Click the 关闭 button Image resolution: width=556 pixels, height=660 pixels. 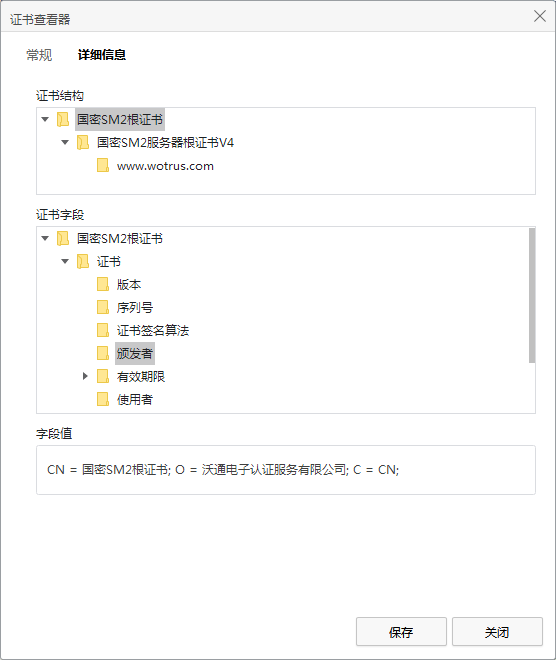click(497, 631)
